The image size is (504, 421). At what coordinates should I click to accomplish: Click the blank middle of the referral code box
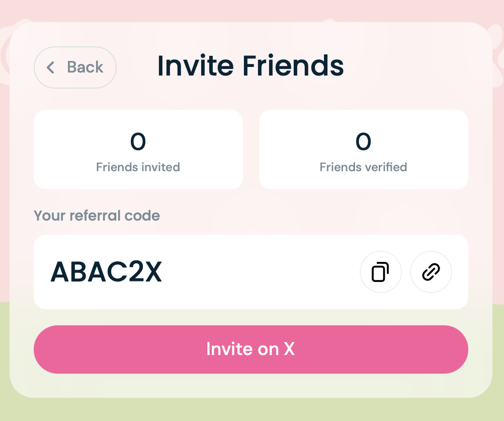[x=262, y=272]
